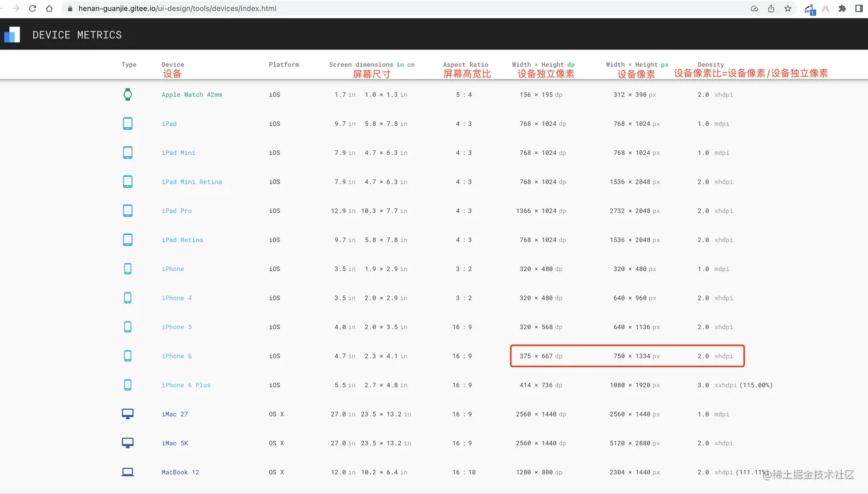
Task: Click the Density column header
Action: [x=711, y=65]
